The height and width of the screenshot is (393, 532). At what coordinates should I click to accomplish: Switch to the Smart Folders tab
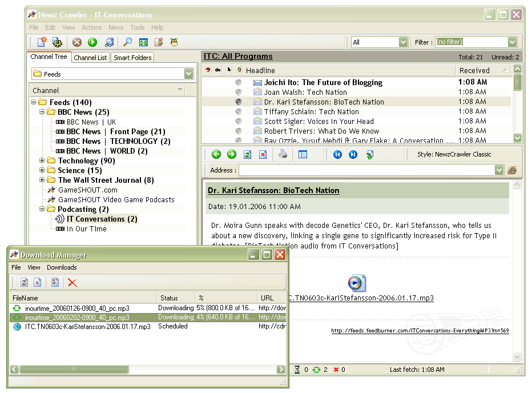pos(132,58)
